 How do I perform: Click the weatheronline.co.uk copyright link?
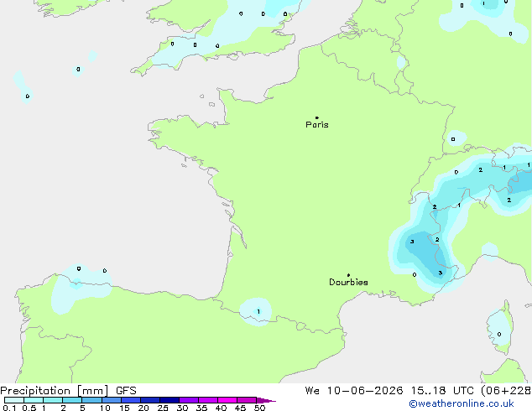point(462,403)
